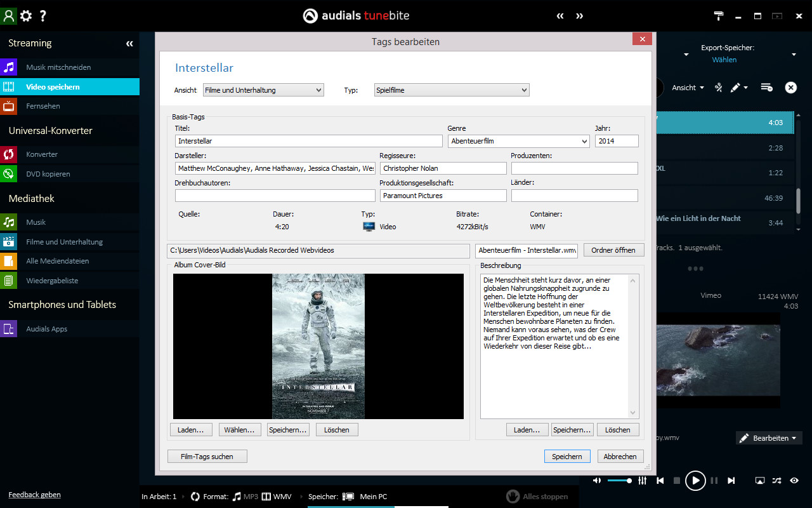Toggle the eye visibility icon in player

pyautogui.click(x=794, y=481)
